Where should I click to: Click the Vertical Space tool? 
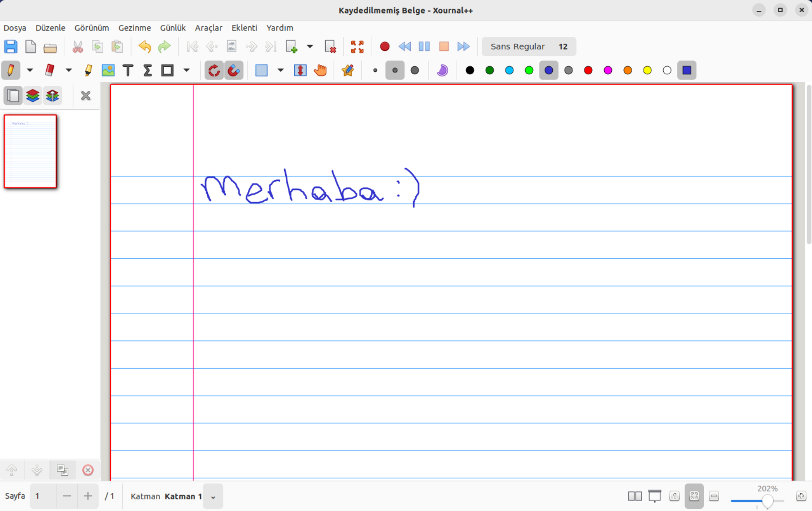point(300,70)
